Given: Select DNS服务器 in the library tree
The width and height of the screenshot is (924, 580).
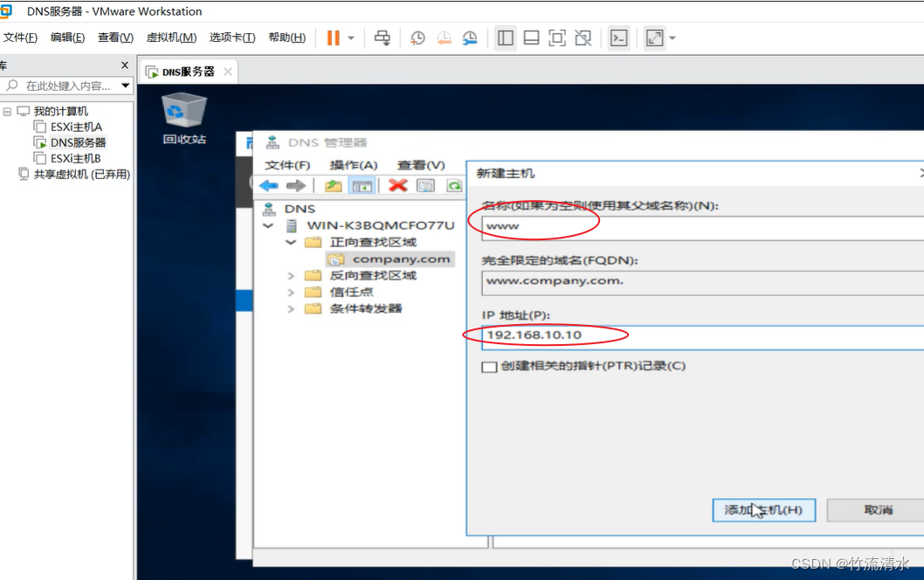Looking at the screenshot, I should (78, 142).
